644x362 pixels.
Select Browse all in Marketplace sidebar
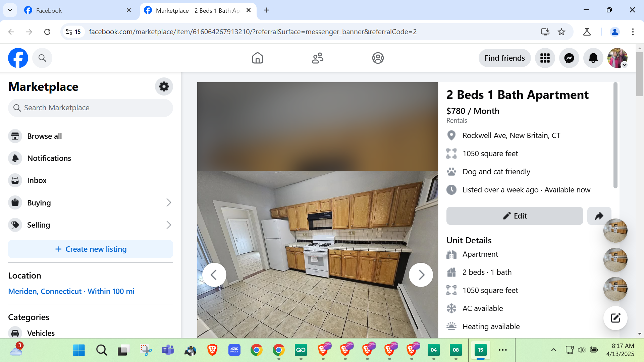pos(44,136)
